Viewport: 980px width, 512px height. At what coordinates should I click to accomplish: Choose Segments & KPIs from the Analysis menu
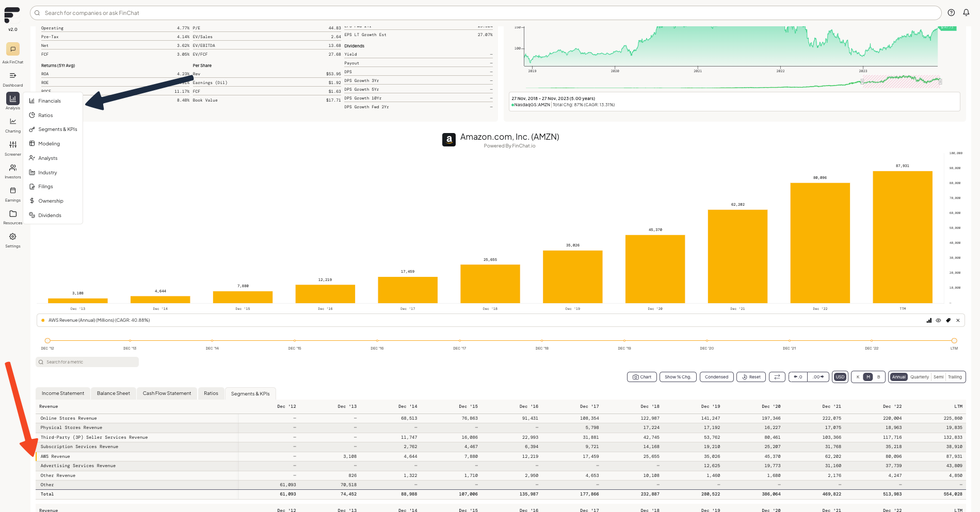(53, 129)
